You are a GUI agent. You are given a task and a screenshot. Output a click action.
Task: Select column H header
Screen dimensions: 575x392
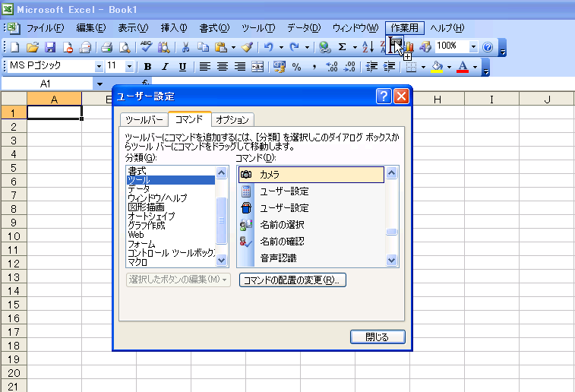coord(437,100)
